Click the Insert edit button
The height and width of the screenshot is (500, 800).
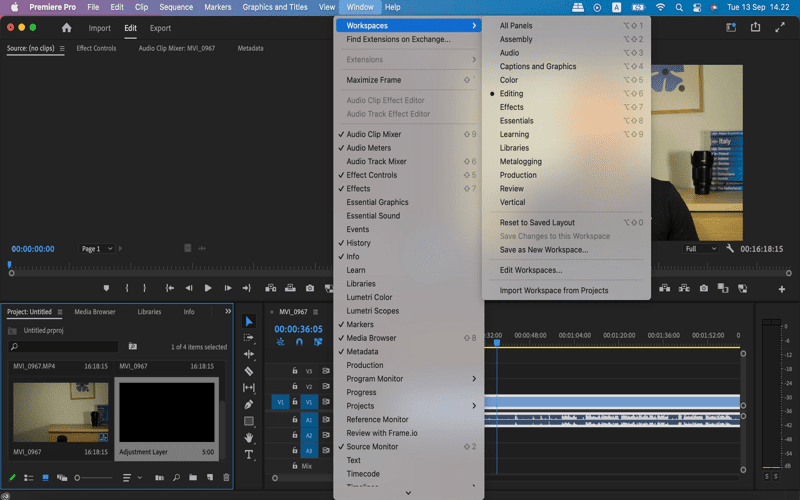271,288
